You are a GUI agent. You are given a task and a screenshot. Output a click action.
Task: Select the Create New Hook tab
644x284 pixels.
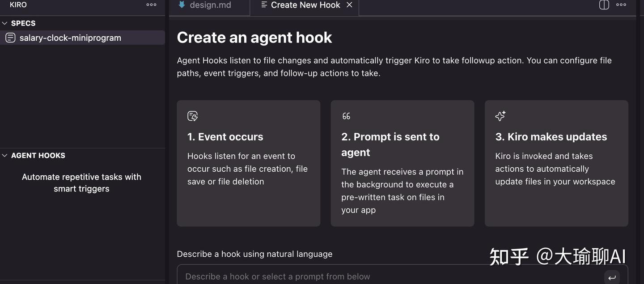click(x=305, y=5)
